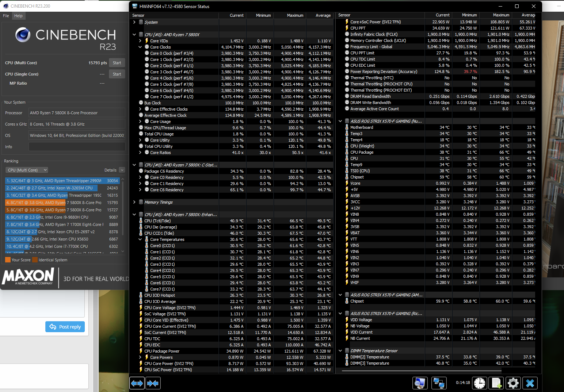Select ranking entry with score 15793
Viewport: 564px width, 392px height.
pyautogui.click(x=62, y=203)
